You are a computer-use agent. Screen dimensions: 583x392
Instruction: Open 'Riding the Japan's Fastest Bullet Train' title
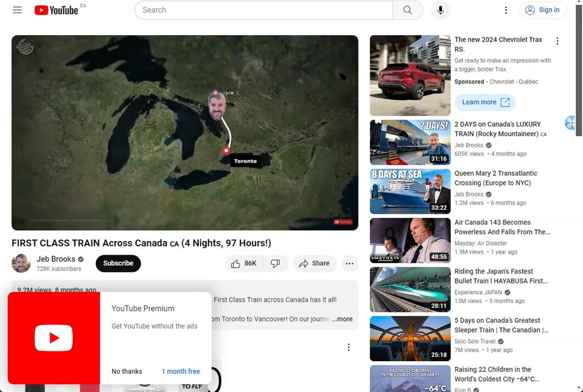501,276
